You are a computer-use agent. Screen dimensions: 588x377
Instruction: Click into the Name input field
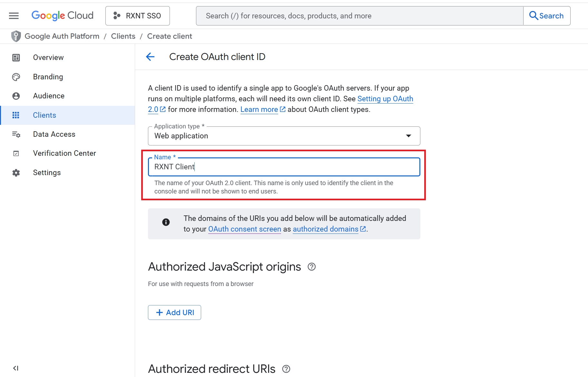tap(284, 167)
